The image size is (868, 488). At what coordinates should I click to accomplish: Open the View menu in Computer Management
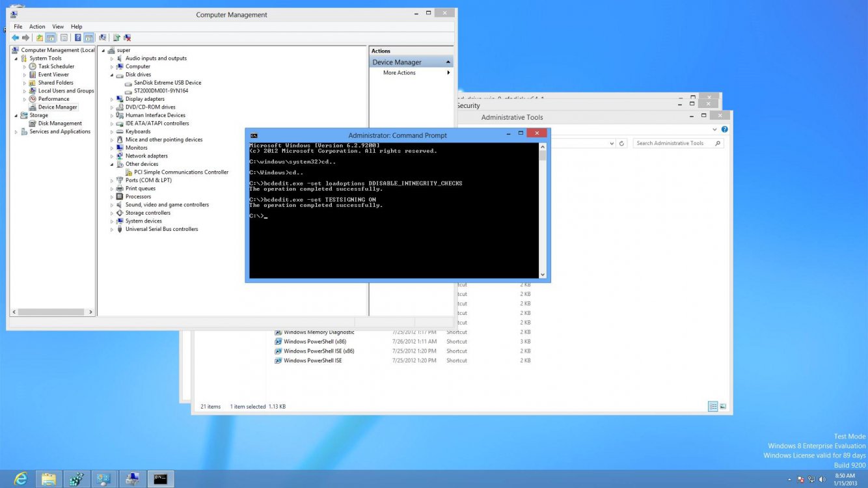point(58,27)
